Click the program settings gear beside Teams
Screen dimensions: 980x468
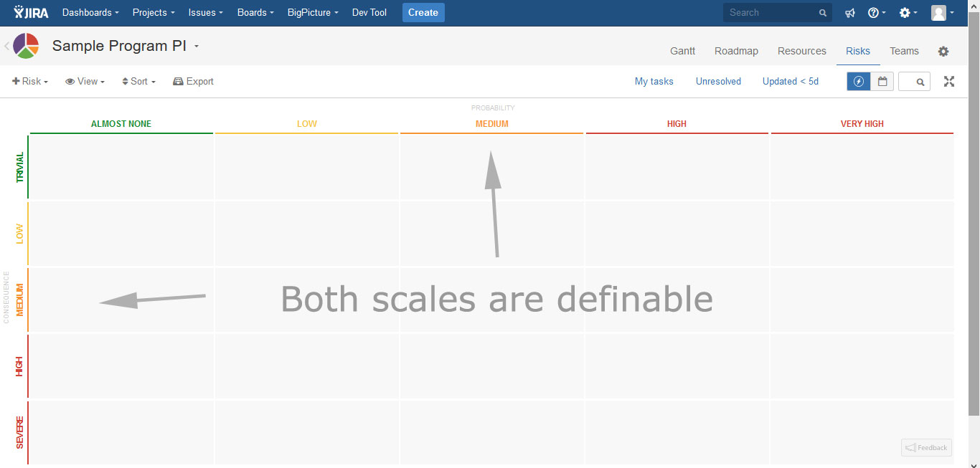pyautogui.click(x=943, y=52)
